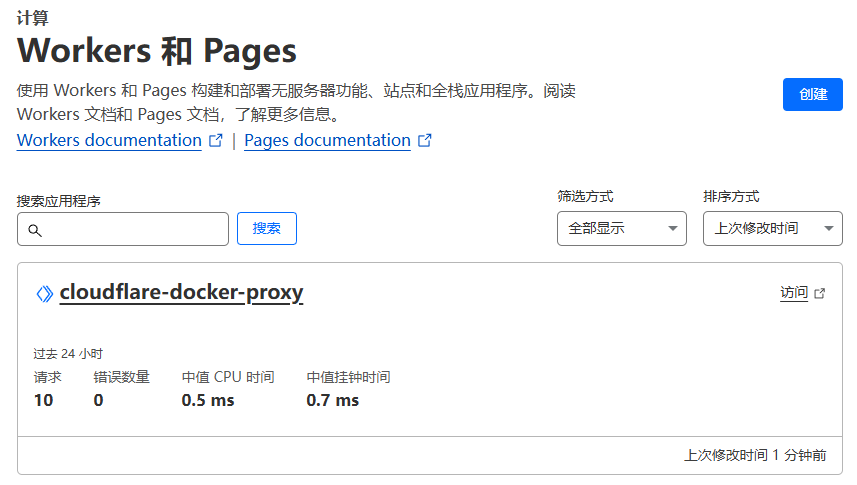Image resolution: width=857 pixels, height=485 pixels.
Task: Click the Workers icon beside cloudflare-docker-proxy
Action: point(44,294)
